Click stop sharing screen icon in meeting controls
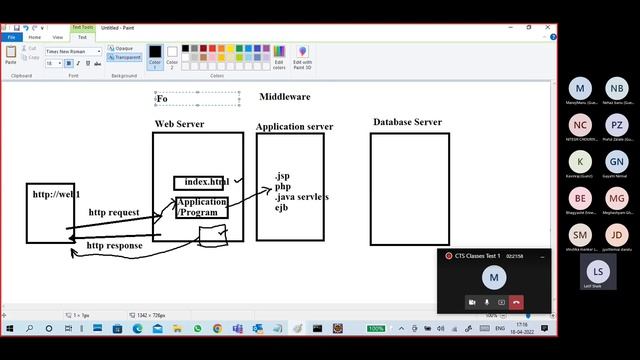Image resolution: width=640 pixels, height=360 pixels. (502, 302)
